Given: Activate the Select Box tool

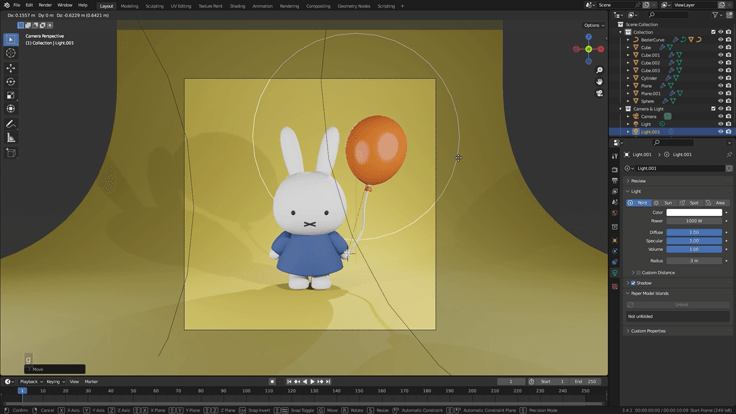Looking at the screenshot, I should click(11, 39).
